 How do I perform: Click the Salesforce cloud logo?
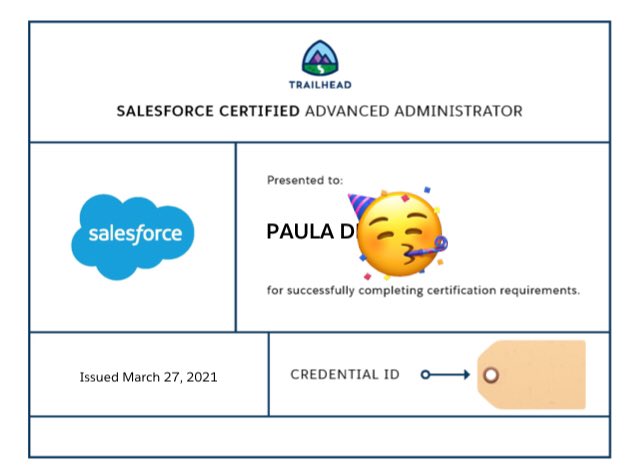[133, 237]
